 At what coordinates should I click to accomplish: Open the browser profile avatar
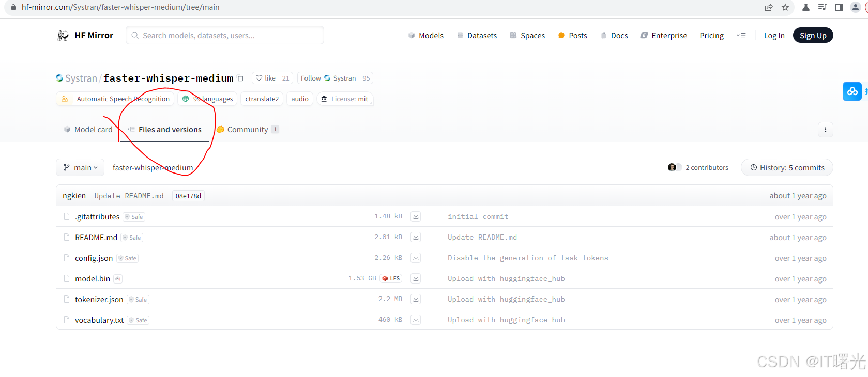855,7
